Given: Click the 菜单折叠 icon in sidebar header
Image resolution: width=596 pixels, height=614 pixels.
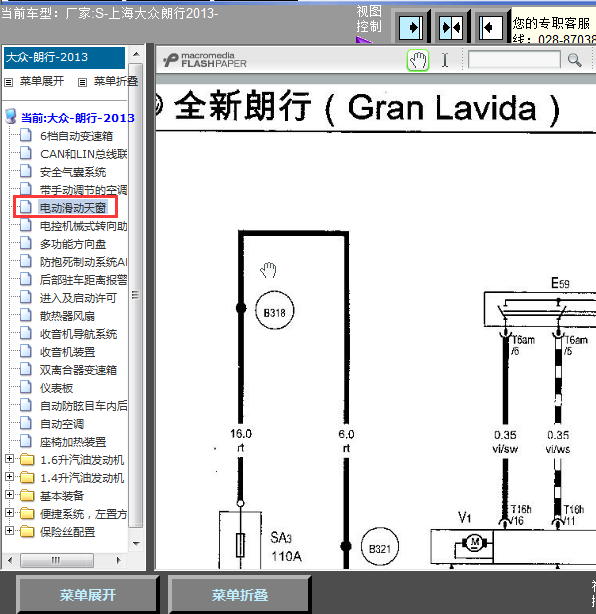Looking at the screenshot, I should tap(82, 82).
